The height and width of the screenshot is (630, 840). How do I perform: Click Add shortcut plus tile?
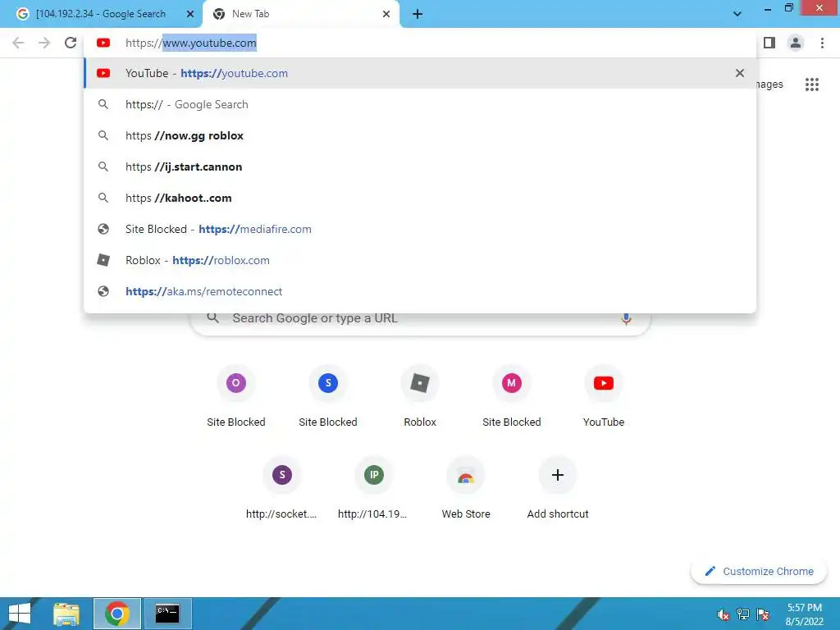point(558,488)
